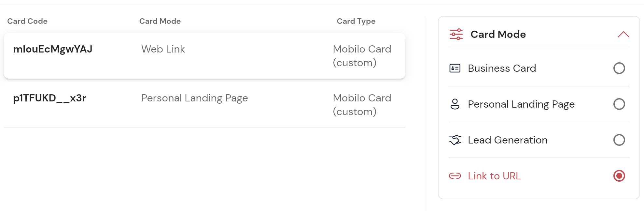Viewport: 644px width, 211px height.
Task: Select the Personal Landing Page radio button
Action: point(619,104)
